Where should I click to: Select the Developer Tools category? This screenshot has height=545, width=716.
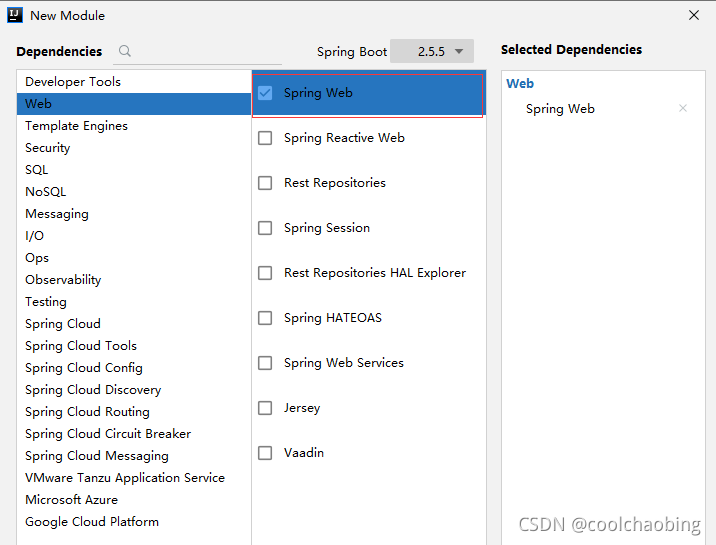click(x=134, y=82)
